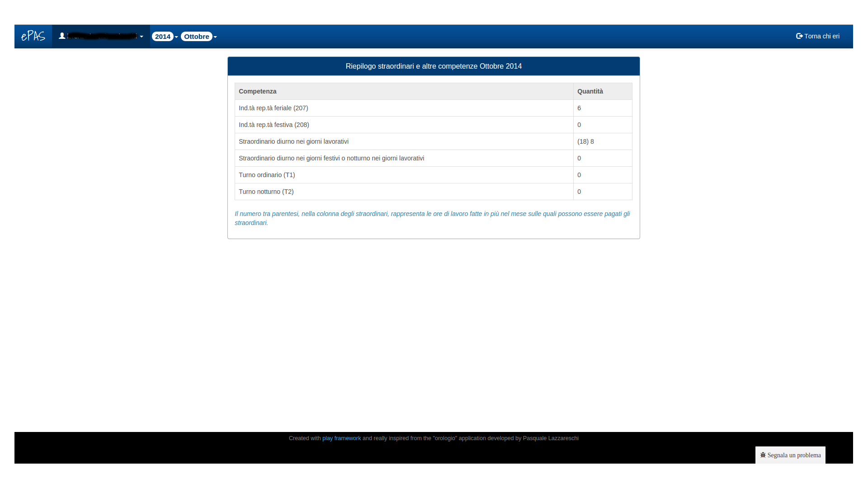
Task: Open the Ottobre month dropdown
Action: click(x=196, y=37)
